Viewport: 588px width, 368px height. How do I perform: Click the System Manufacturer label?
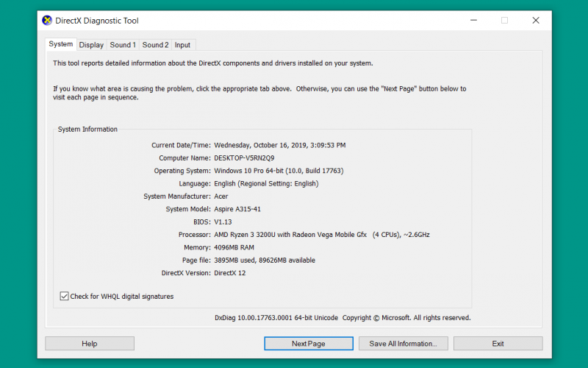(177, 197)
